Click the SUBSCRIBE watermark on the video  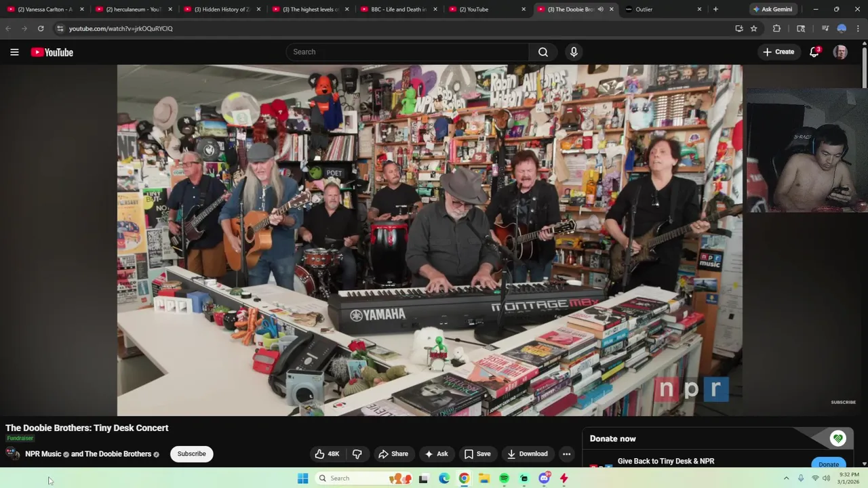pyautogui.click(x=843, y=402)
